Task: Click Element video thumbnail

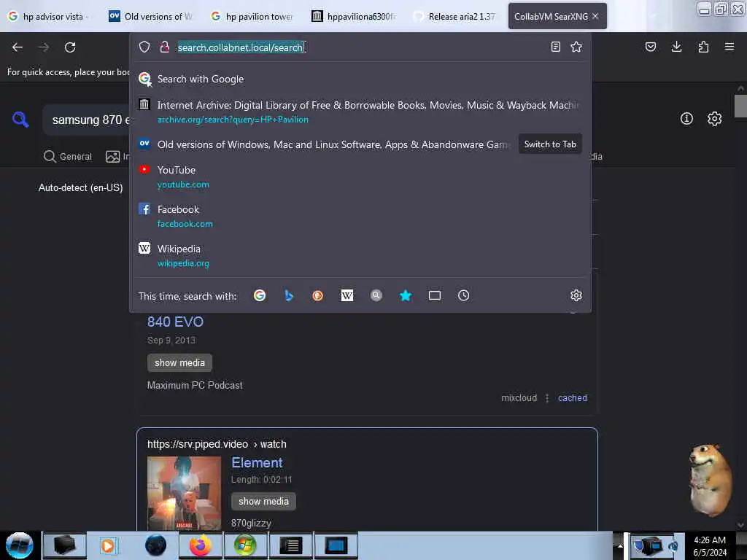Action: 184,493
